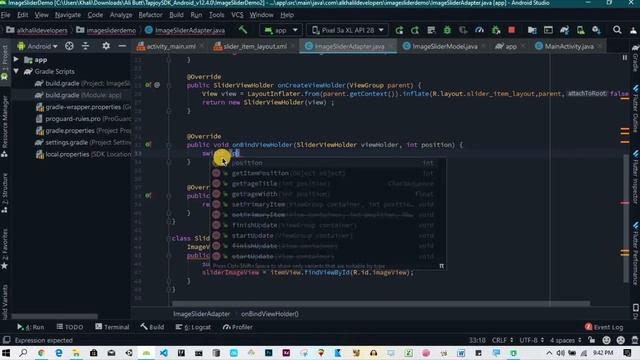
Task: Switch to slider_item_layout.xml tab
Action: pyautogui.click(x=254, y=47)
